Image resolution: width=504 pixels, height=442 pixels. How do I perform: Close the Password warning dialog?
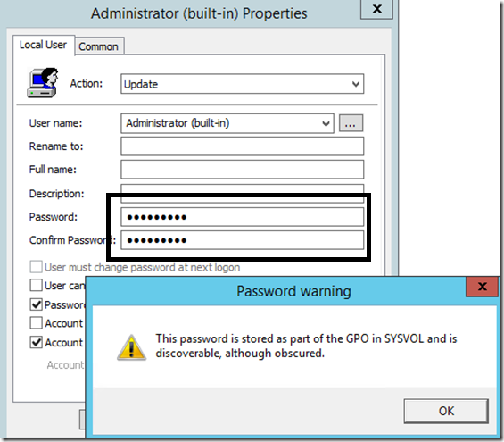click(x=482, y=287)
